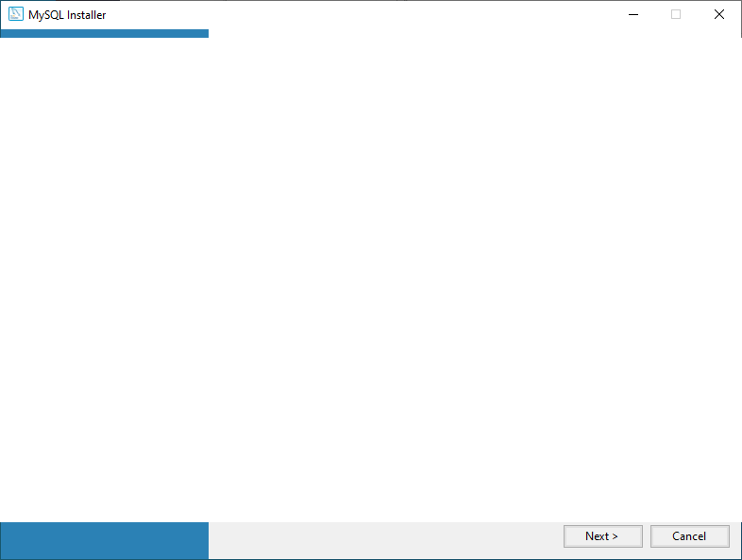Click the blue strip under the title bar

pos(104,33)
